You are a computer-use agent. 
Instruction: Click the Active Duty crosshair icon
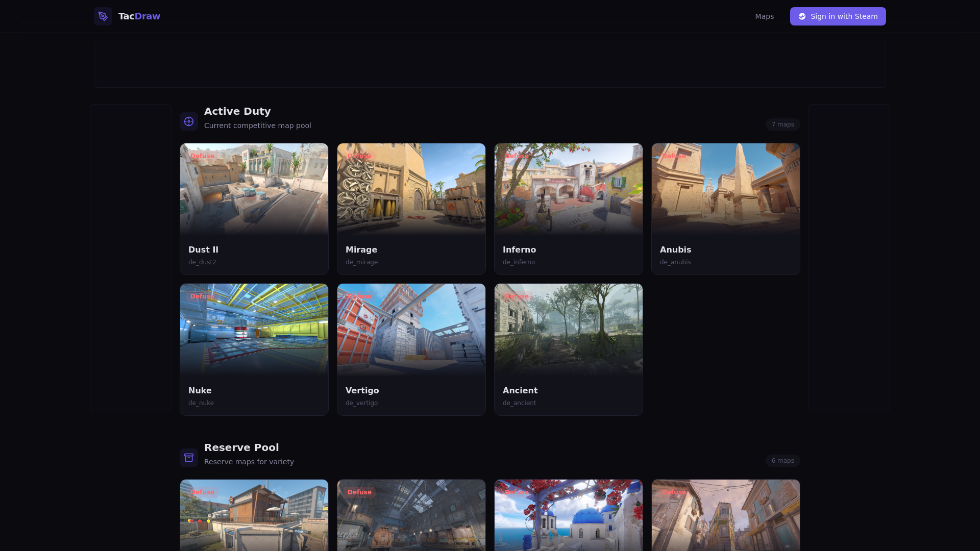pyautogui.click(x=189, y=121)
